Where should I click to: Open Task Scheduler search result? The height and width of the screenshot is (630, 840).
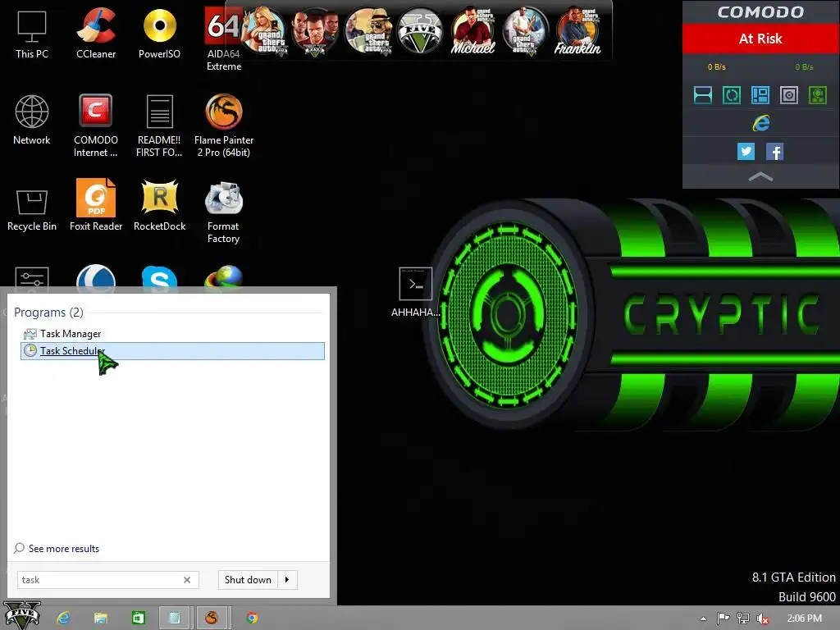pyautogui.click(x=172, y=351)
